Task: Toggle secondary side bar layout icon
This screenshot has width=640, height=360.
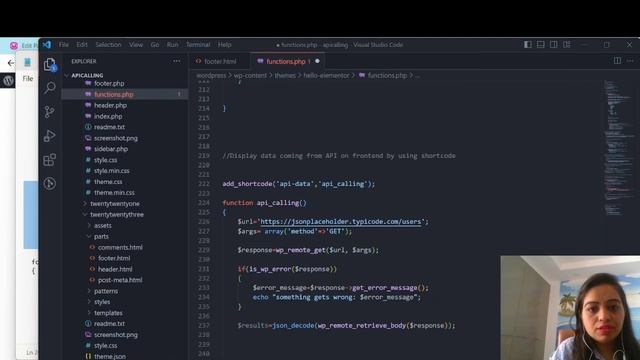Action: (x=554, y=44)
